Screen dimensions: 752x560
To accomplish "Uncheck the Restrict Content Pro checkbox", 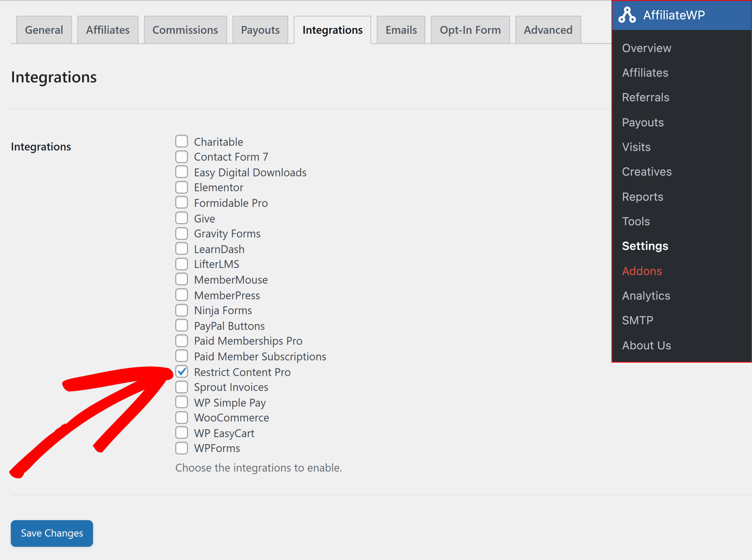I will tap(182, 372).
